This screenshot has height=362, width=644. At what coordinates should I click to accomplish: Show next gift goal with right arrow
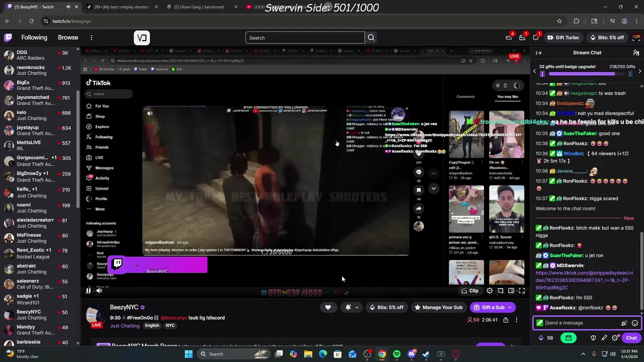(x=639, y=71)
